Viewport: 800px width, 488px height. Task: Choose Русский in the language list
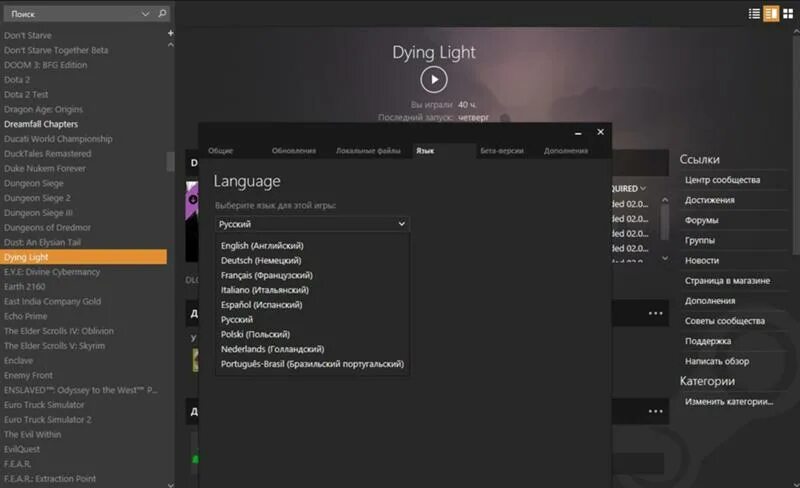tap(237, 320)
